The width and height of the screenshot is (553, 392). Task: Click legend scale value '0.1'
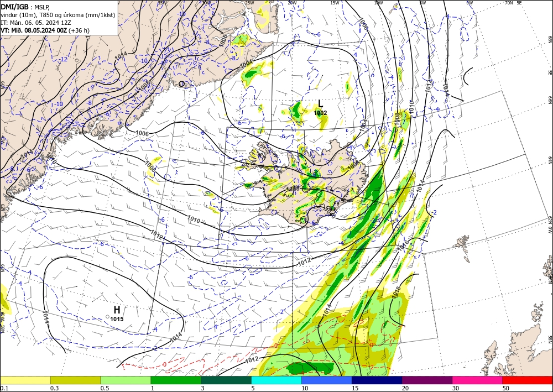pos(4,388)
